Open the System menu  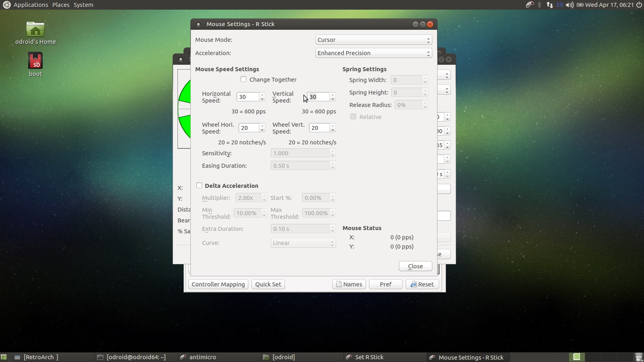(x=83, y=5)
